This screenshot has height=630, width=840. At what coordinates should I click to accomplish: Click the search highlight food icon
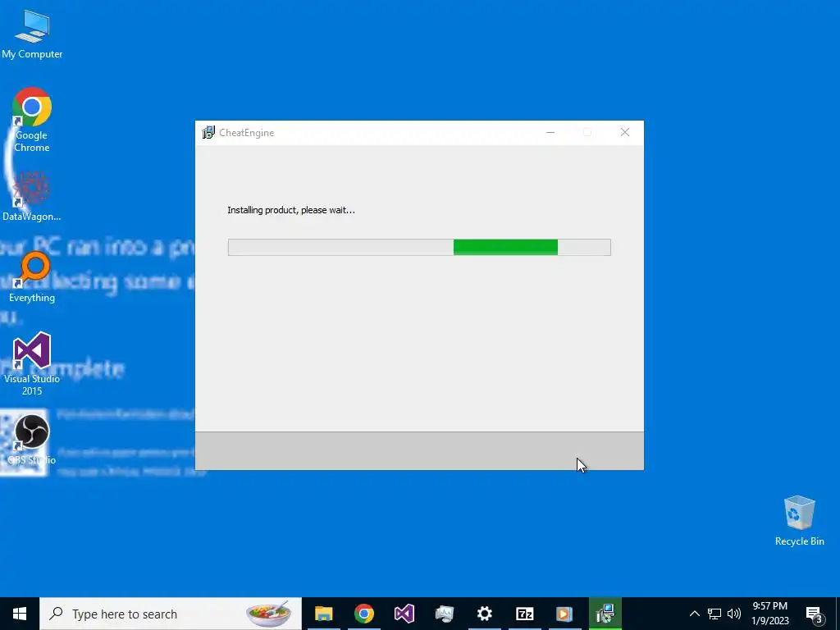(x=268, y=614)
